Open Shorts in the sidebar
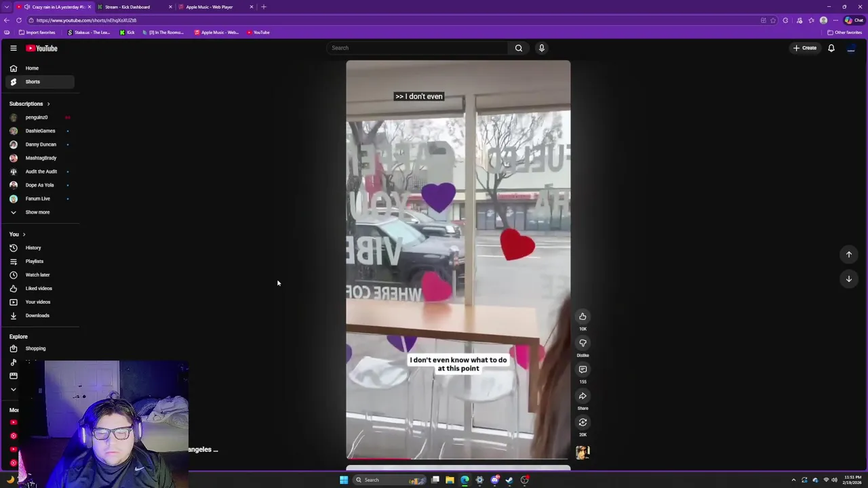Screen dimensions: 868x488 pyautogui.click(x=39, y=82)
